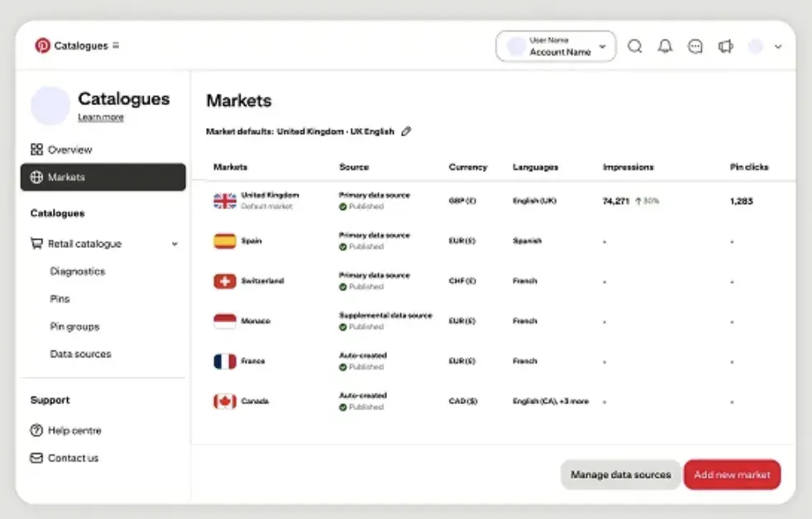
Task: Click Published check icon in United Kingdom row
Action: pyautogui.click(x=343, y=207)
